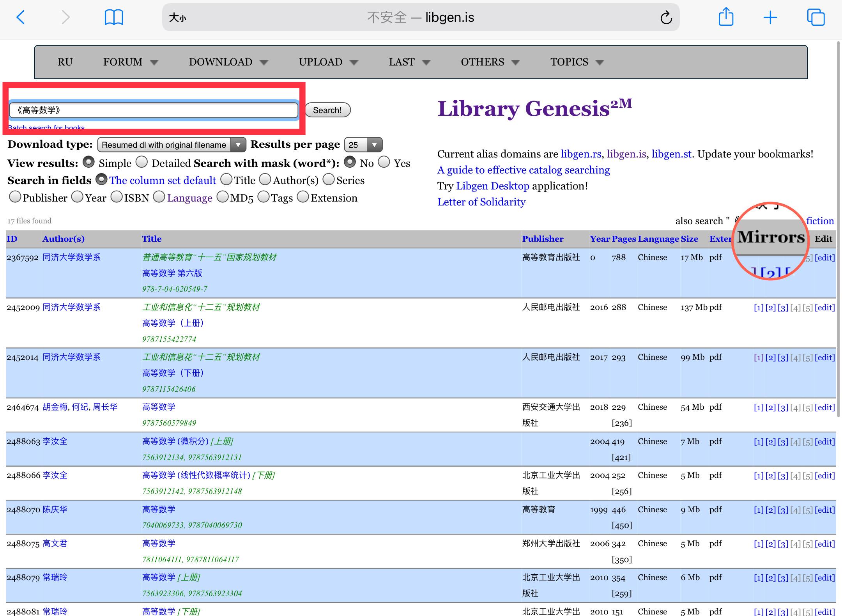Click the search box containing 《高等数学》
The height and width of the screenshot is (616, 842).
click(154, 110)
